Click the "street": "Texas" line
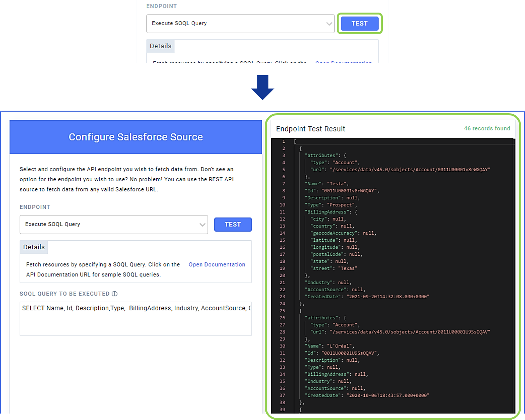Screen dimensions: 525x420 point(333,268)
